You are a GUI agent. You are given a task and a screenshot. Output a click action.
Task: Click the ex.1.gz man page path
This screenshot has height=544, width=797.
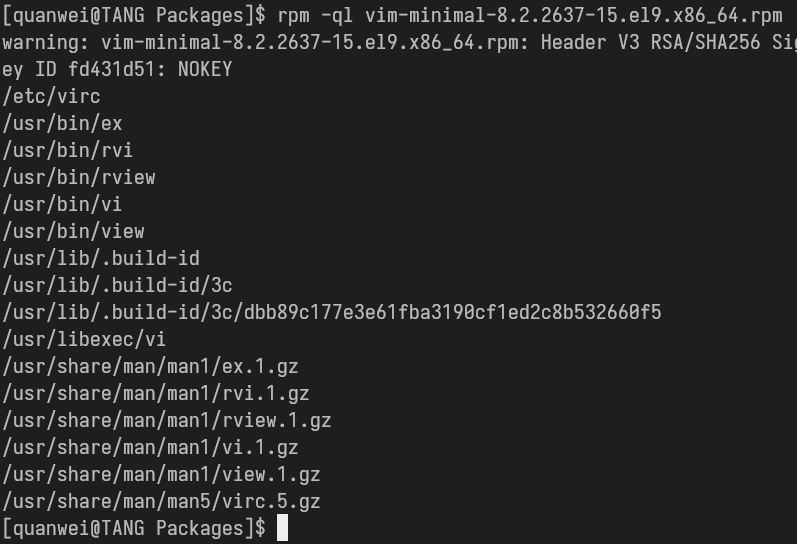150,366
